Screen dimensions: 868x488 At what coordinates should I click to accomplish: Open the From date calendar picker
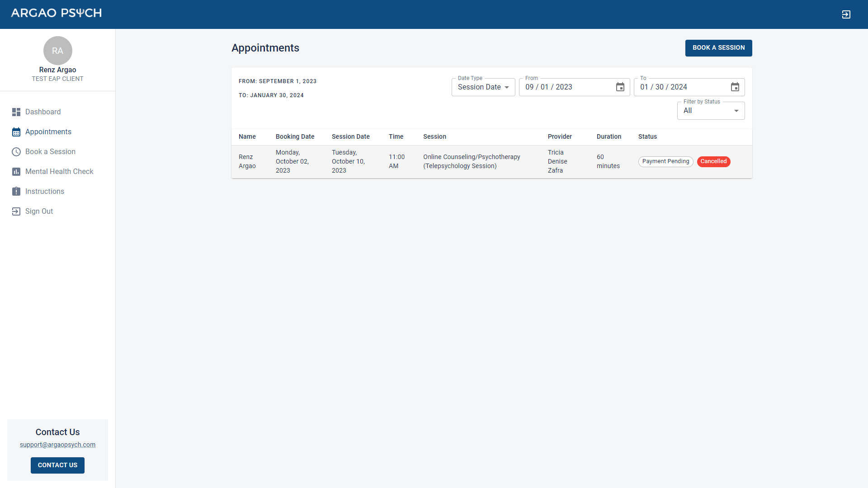coord(620,87)
